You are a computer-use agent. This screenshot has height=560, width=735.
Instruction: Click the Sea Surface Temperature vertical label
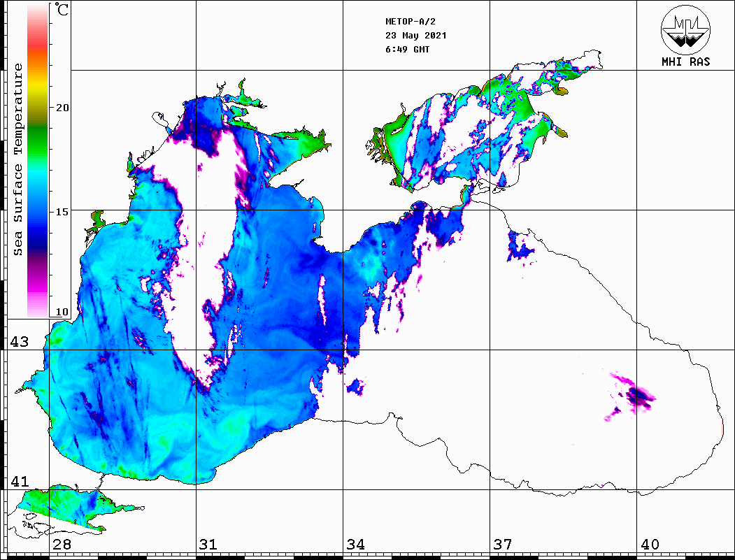[x=17, y=160]
